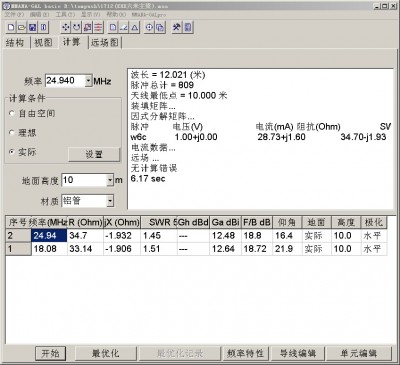
Task: Click the SWR value 1.51 cell
Action: pyautogui.click(x=159, y=249)
